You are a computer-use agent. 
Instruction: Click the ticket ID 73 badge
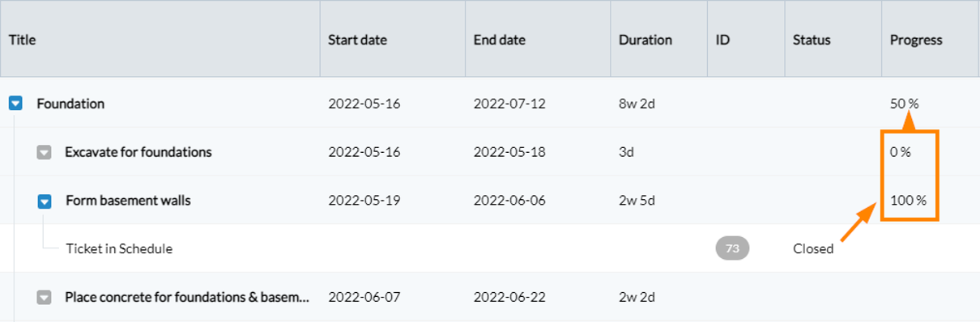pos(732,248)
